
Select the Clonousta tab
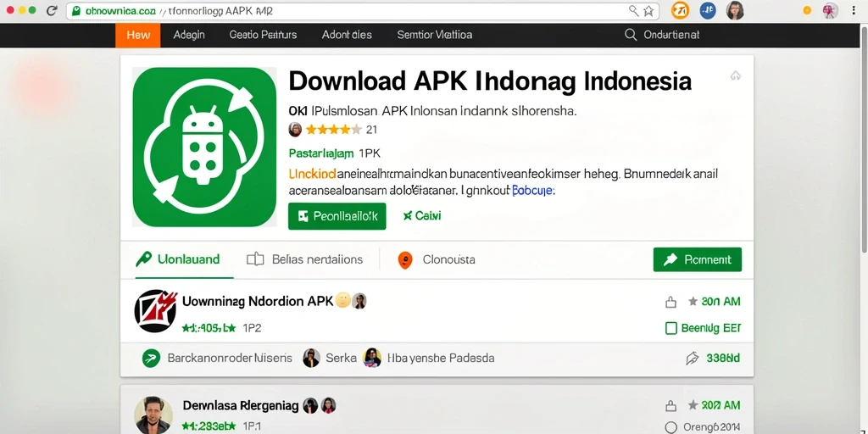click(x=448, y=259)
